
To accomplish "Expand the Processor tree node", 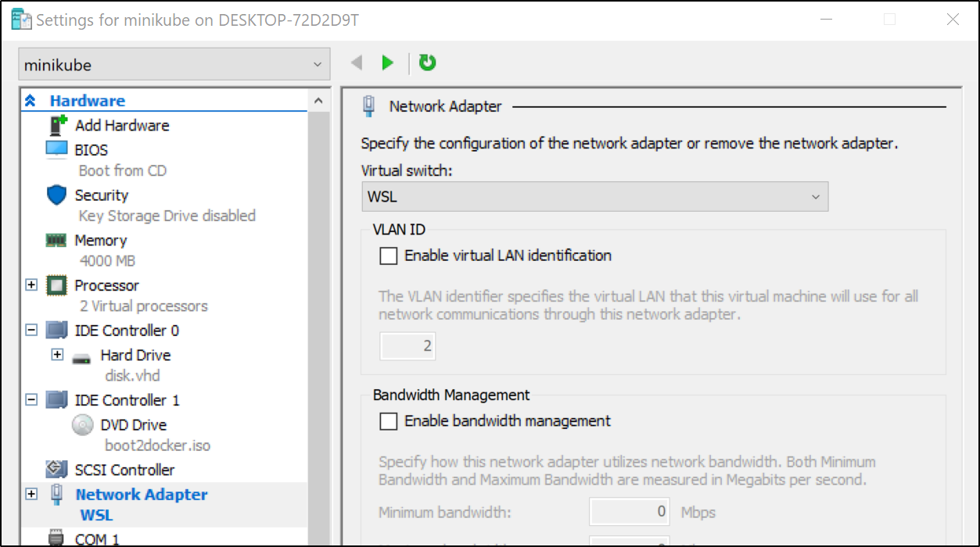I will click(x=31, y=285).
